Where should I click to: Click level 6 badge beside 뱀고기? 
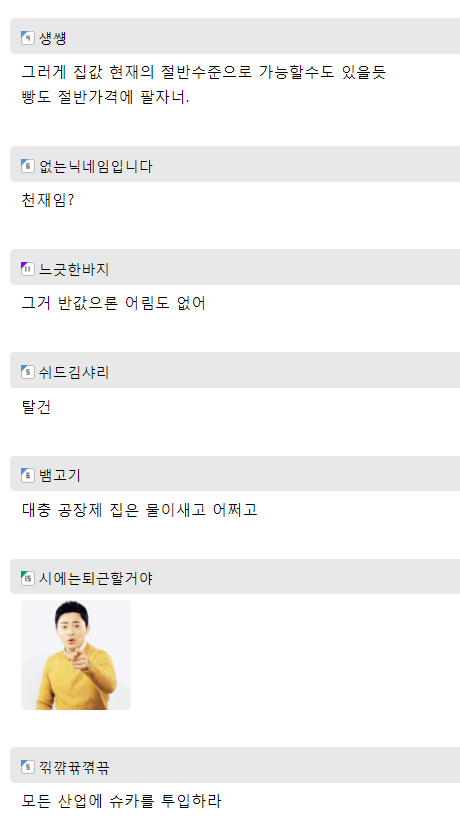coord(28,475)
